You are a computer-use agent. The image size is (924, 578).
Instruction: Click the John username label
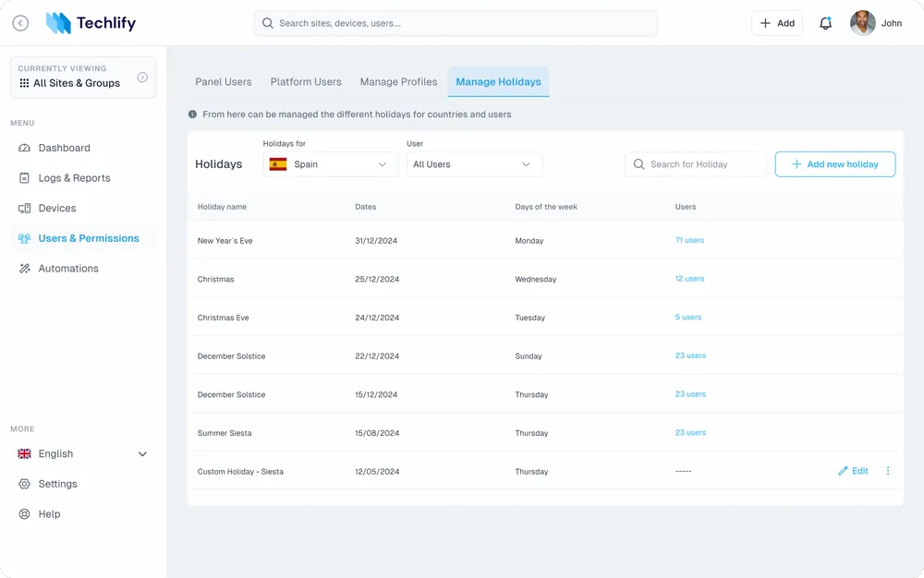(892, 23)
